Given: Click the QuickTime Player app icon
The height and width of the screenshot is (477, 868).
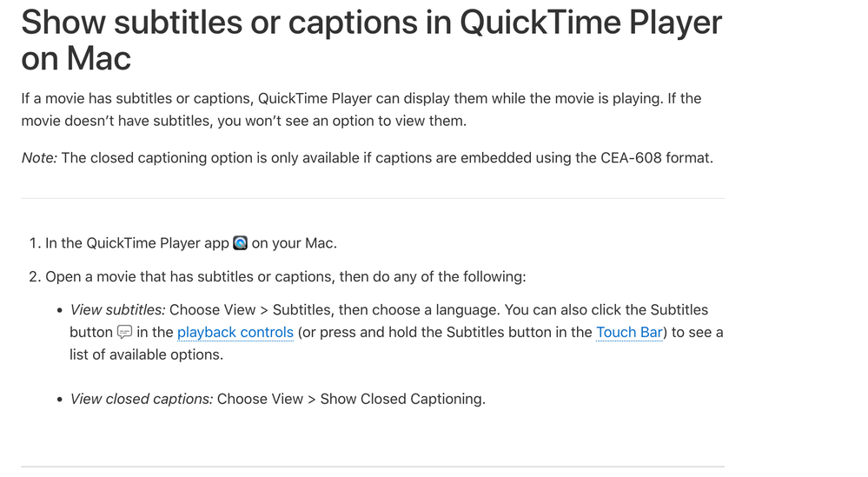Looking at the screenshot, I should (241, 243).
